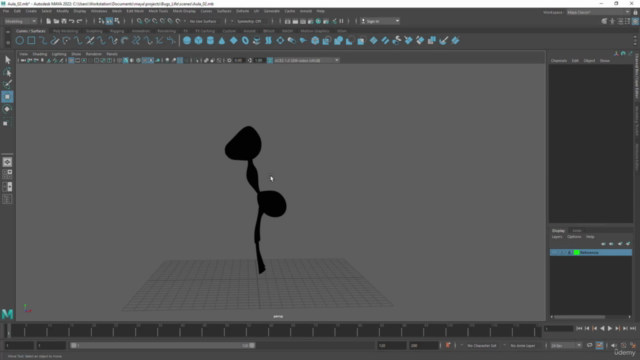Select the NURBS circle tool on shelf
The height and width of the screenshot is (360, 640).
[19, 40]
